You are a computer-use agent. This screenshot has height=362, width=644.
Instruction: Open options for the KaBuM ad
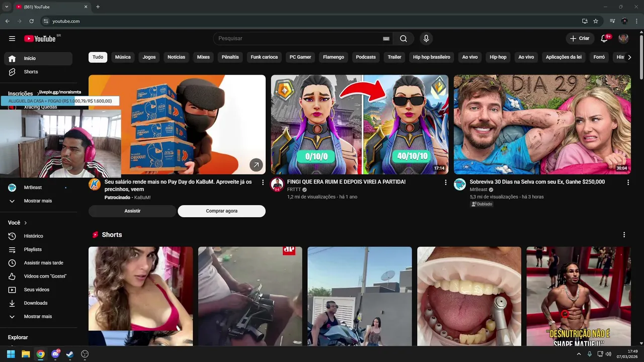pos(263,183)
